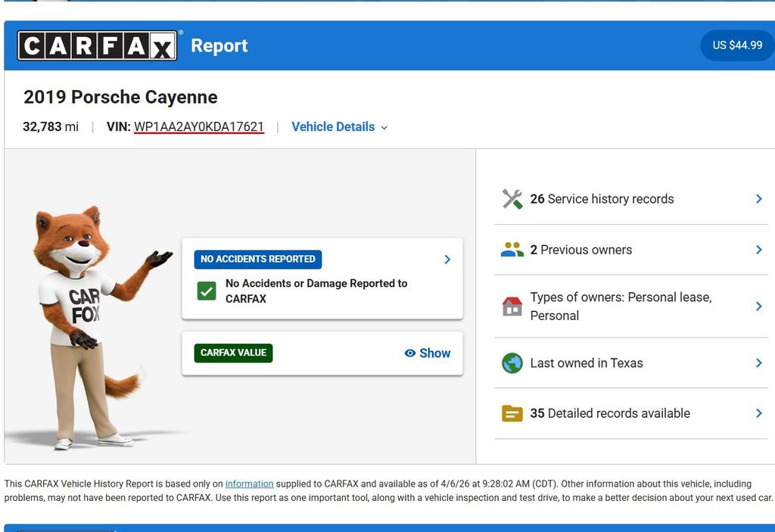Expand the Types of owners section
This screenshot has width=775, height=532.
[758, 306]
